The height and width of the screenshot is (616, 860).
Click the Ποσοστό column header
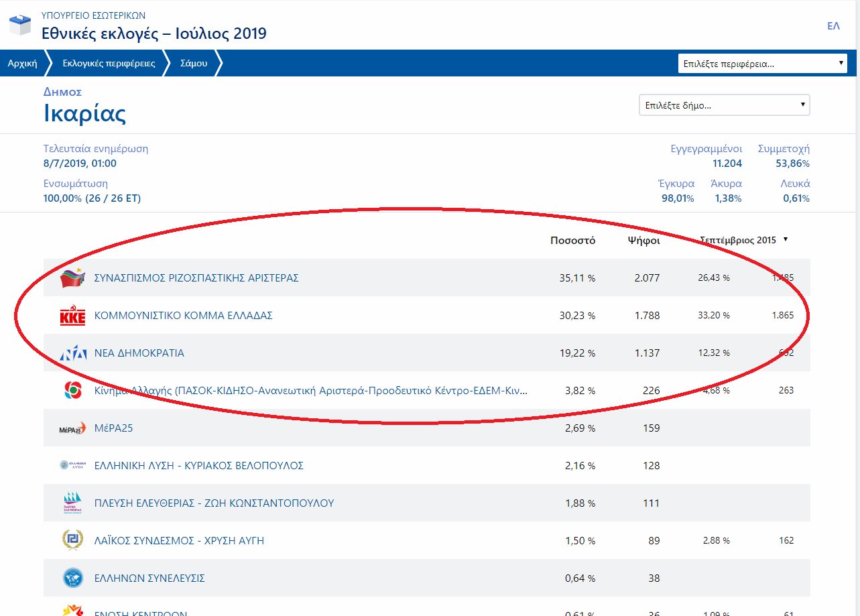(x=572, y=241)
